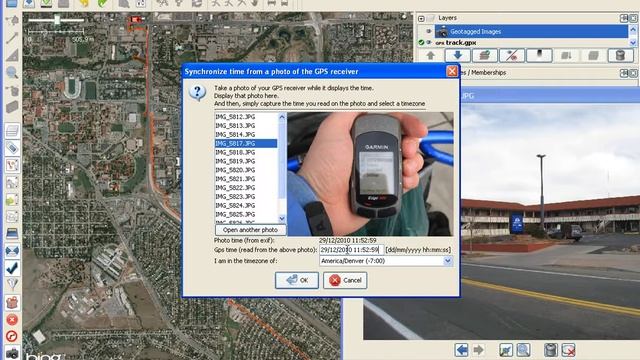This screenshot has width=640, height=360.
Task: Select IMG_5822.JPG in photo list
Action: pyautogui.click(x=235, y=188)
